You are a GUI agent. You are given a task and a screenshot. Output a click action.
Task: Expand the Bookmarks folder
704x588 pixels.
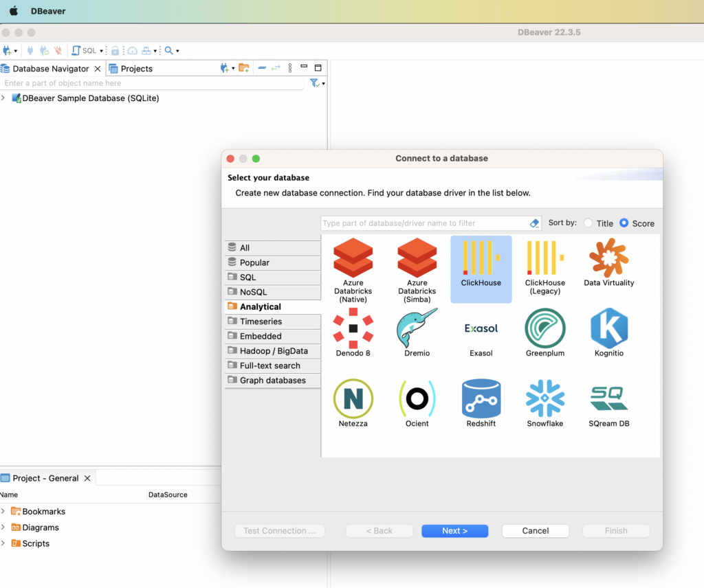tap(3, 511)
